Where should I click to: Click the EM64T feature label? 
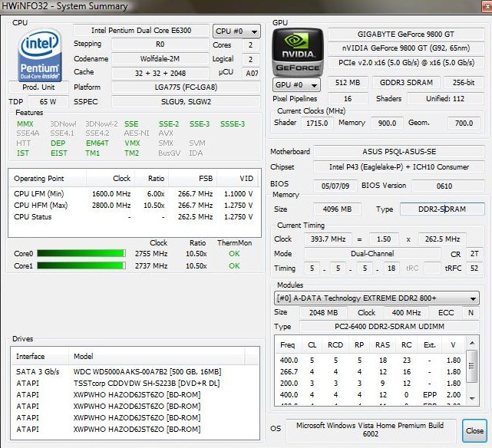pyautogui.click(x=97, y=143)
